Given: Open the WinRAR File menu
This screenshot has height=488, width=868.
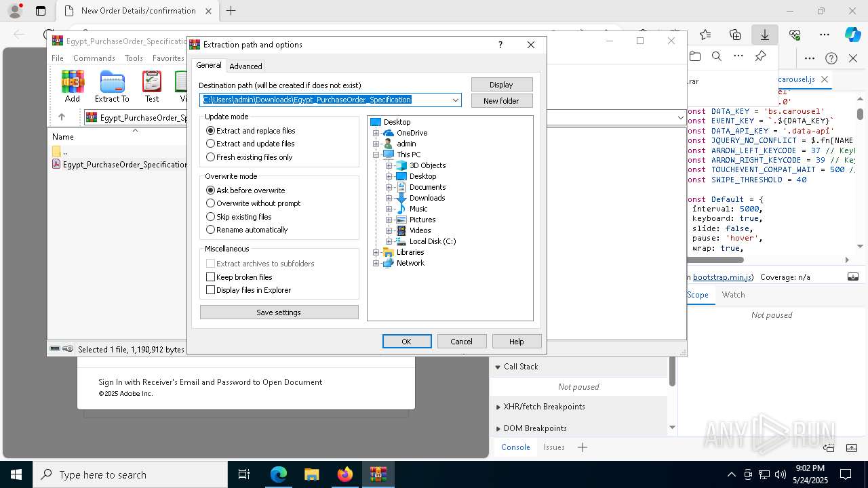Looking at the screenshot, I should (x=58, y=58).
